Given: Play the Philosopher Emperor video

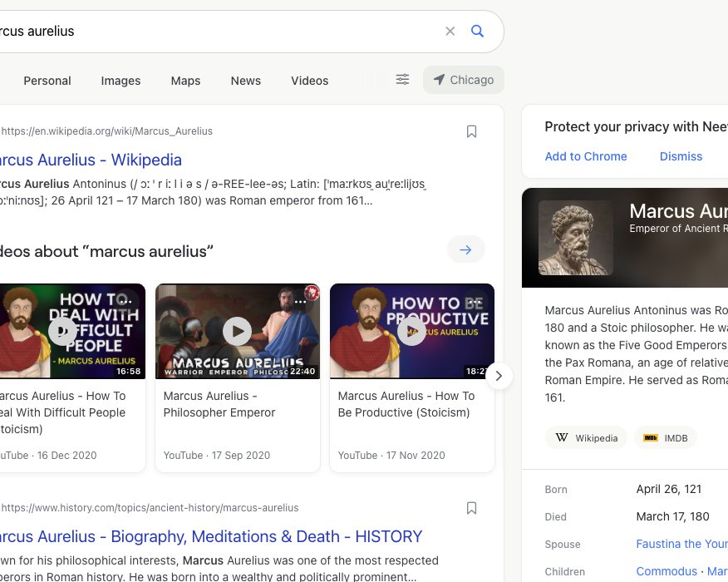Looking at the screenshot, I should (237, 331).
